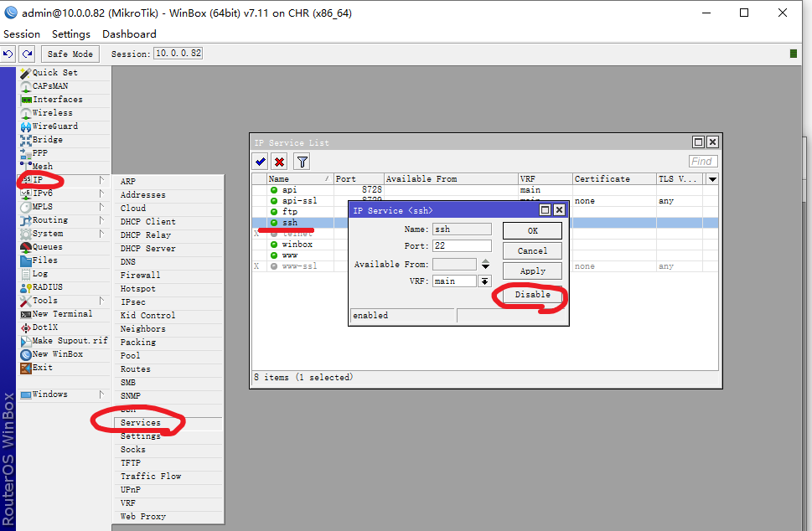Open New WinBox in the sidebar
Viewport: 812px width, 531px height.
(65, 354)
